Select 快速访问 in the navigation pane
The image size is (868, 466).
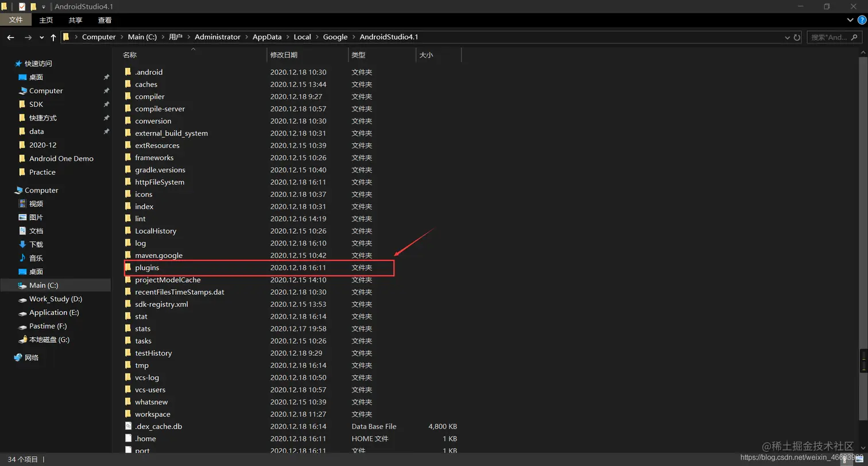(38, 64)
